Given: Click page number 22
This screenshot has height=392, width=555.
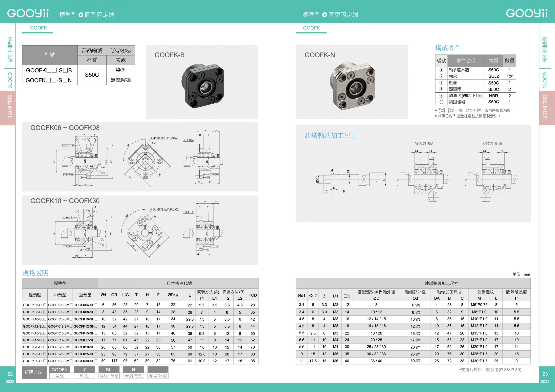Looking at the screenshot, I should [10, 374].
